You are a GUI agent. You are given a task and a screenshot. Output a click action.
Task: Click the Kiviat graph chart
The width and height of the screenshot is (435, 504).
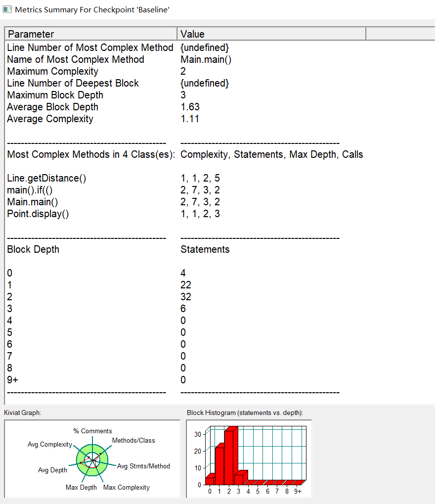click(x=92, y=458)
